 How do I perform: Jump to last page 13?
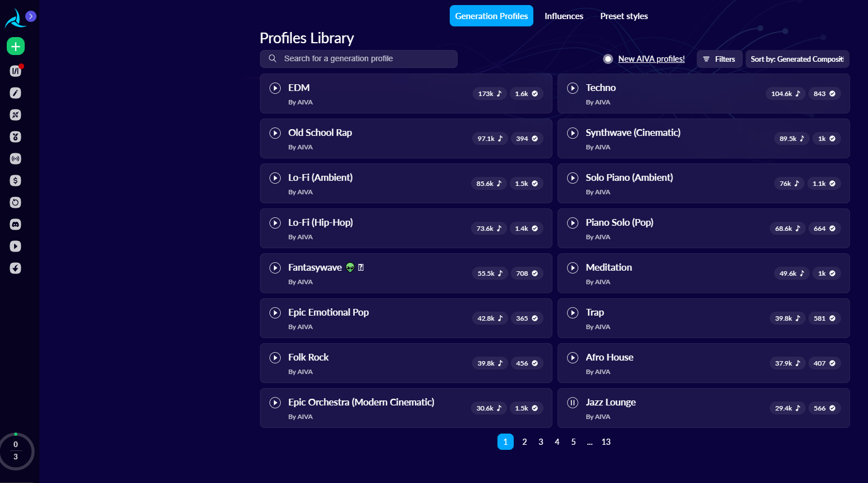click(x=606, y=442)
